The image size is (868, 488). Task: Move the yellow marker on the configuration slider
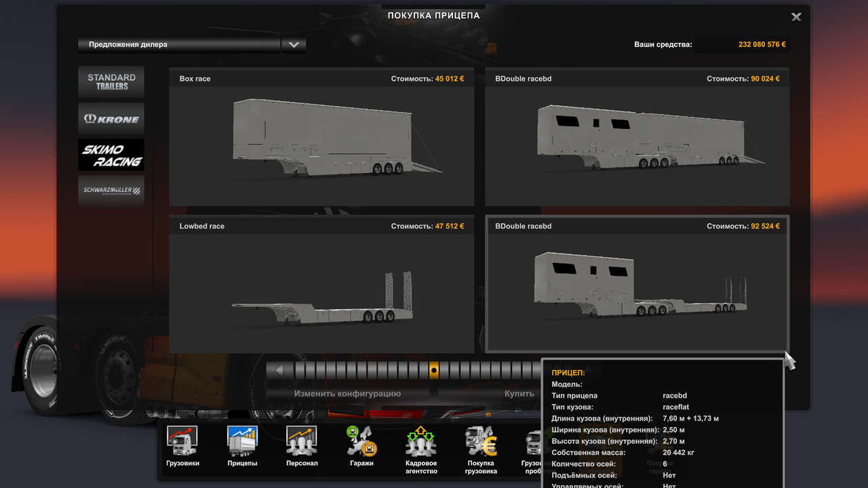tap(434, 371)
